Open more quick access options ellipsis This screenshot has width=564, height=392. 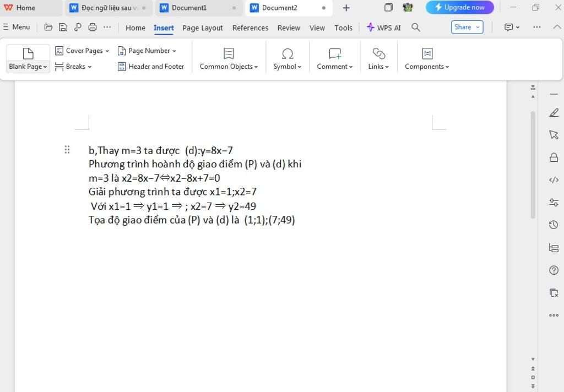107,27
